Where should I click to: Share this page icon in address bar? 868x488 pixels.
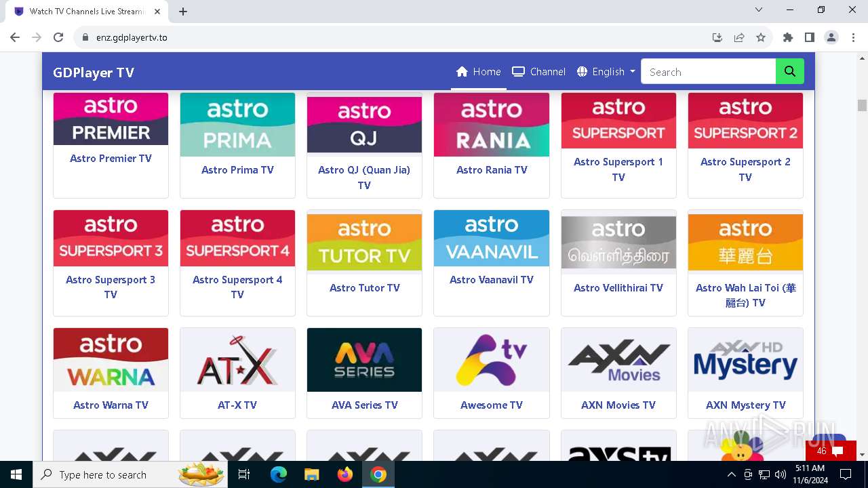click(x=739, y=37)
